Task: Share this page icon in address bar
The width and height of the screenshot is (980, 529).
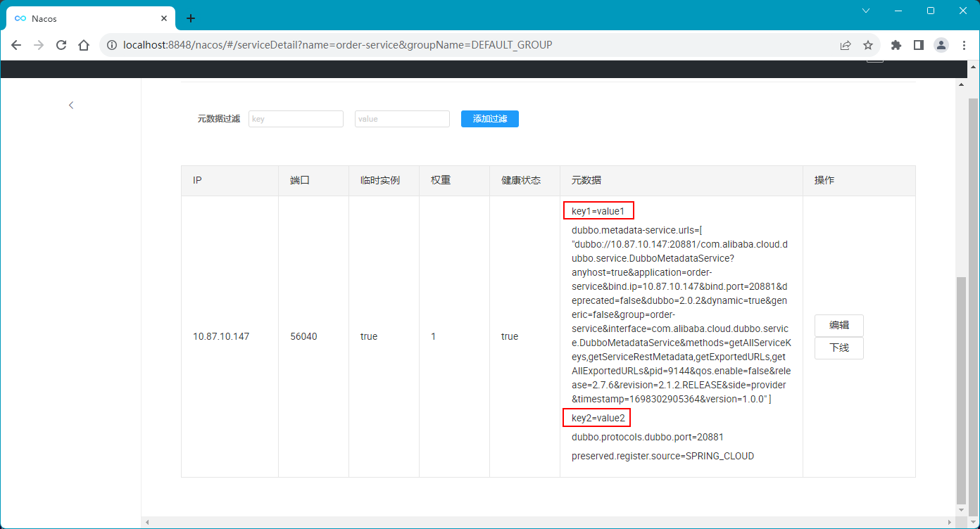Action: click(x=846, y=45)
